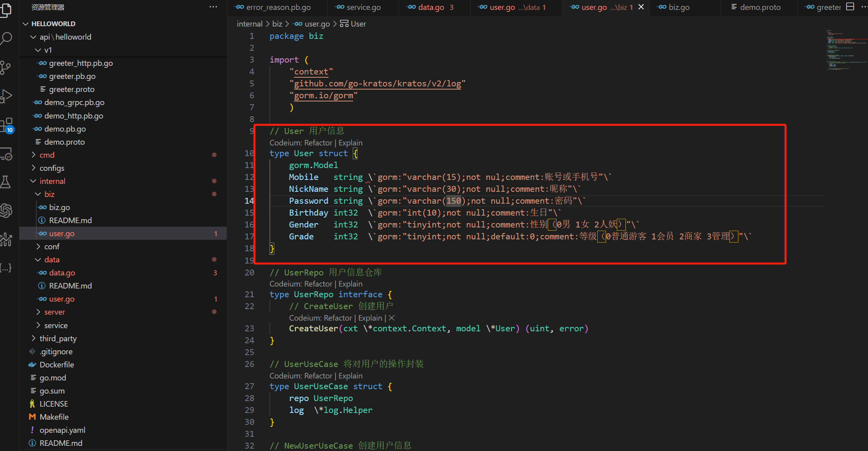Switch to service.go tab
The width and height of the screenshot is (868, 451).
click(363, 8)
